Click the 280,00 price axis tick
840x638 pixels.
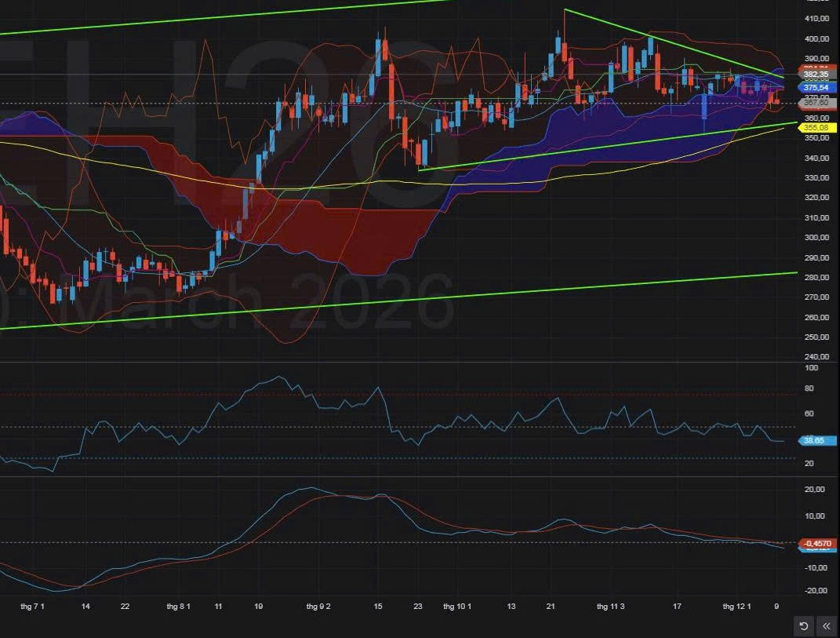point(816,278)
